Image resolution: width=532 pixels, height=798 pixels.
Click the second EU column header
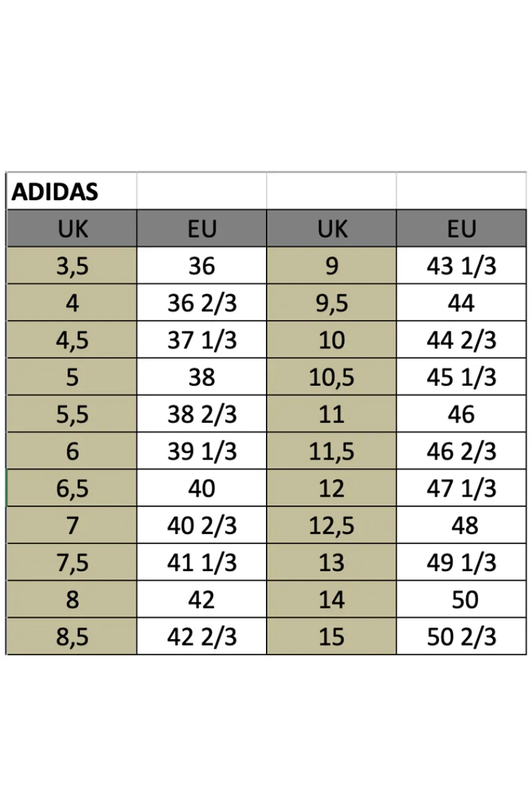coord(462,229)
